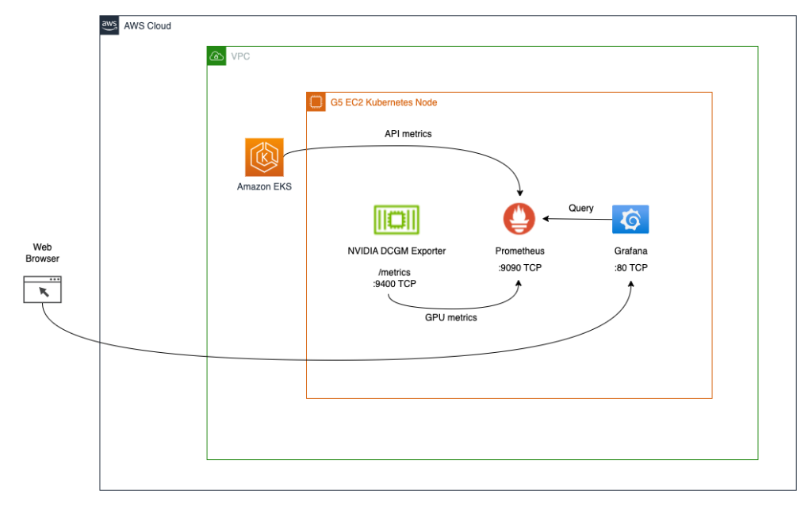
Task: Click the GPU metrics arrow label
Action: click(451, 316)
